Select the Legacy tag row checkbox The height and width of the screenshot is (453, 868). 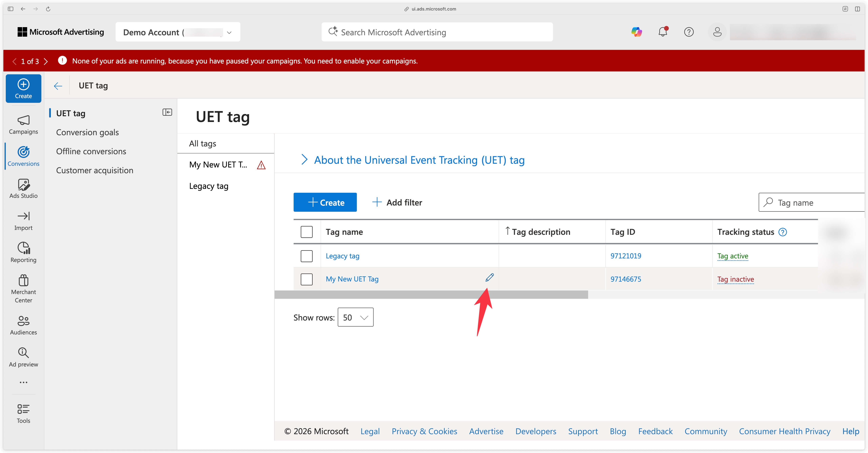tap(306, 256)
